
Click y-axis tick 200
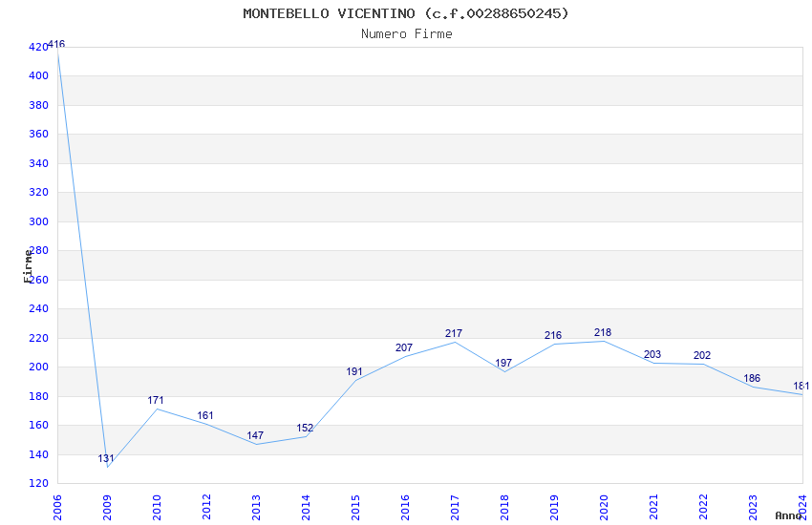(x=38, y=367)
